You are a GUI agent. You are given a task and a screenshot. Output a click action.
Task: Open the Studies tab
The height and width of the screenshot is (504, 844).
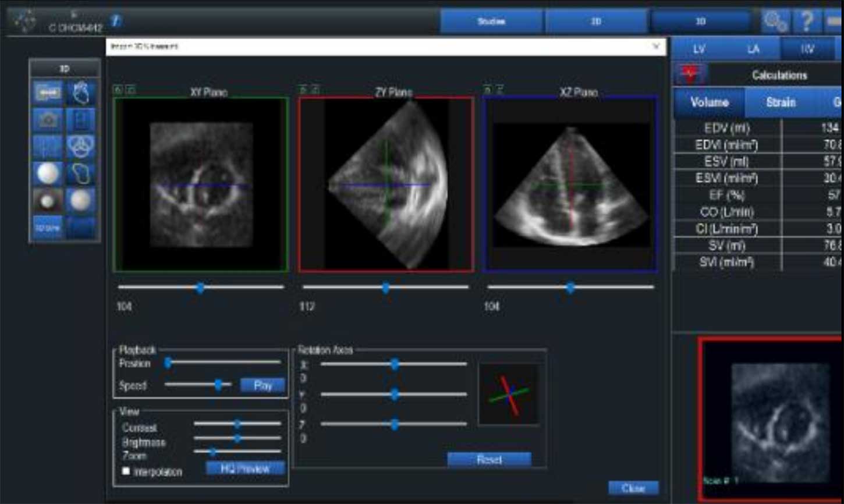coord(491,22)
